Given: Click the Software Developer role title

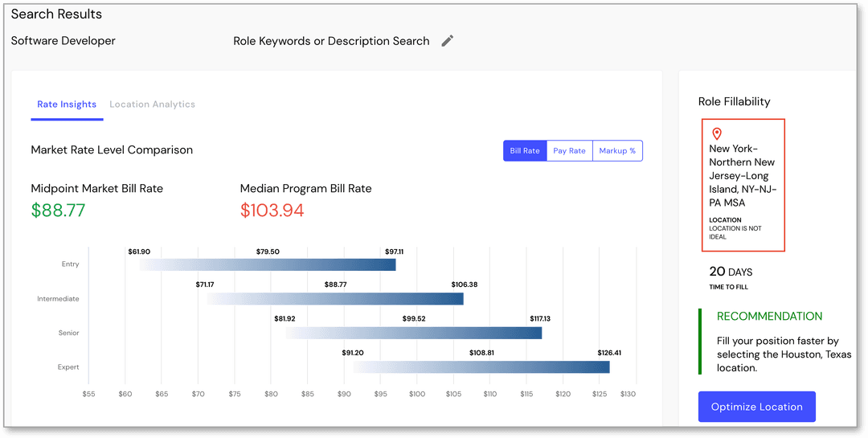Looking at the screenshot, I should (63, 41).
